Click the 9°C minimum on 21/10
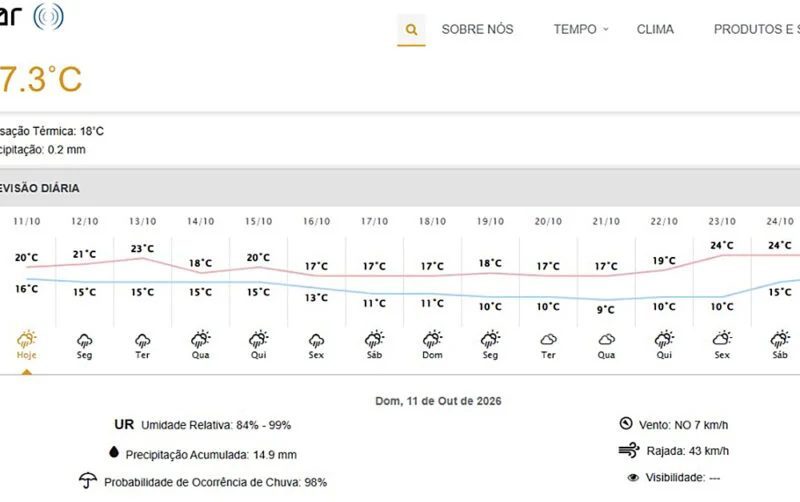The height and width of the screenshot is (502, 800). pos(606,310)
